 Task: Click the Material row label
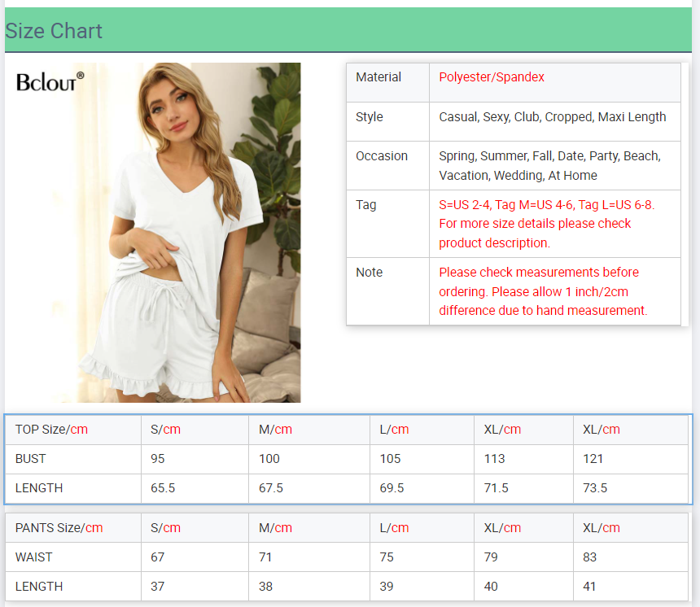pos(378,77)
